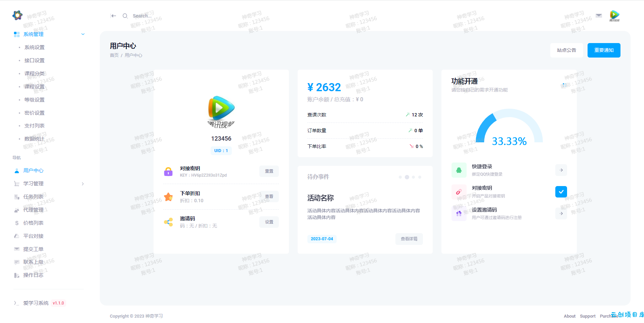Click the 价格列表 dollar icon

pyautogui.click(x=17, y=223)
